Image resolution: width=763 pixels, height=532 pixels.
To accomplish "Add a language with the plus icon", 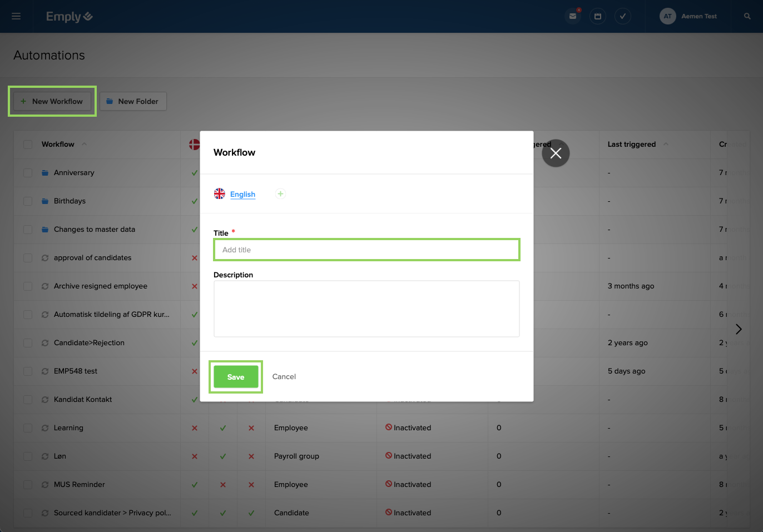I will click(x=281, y=194).
